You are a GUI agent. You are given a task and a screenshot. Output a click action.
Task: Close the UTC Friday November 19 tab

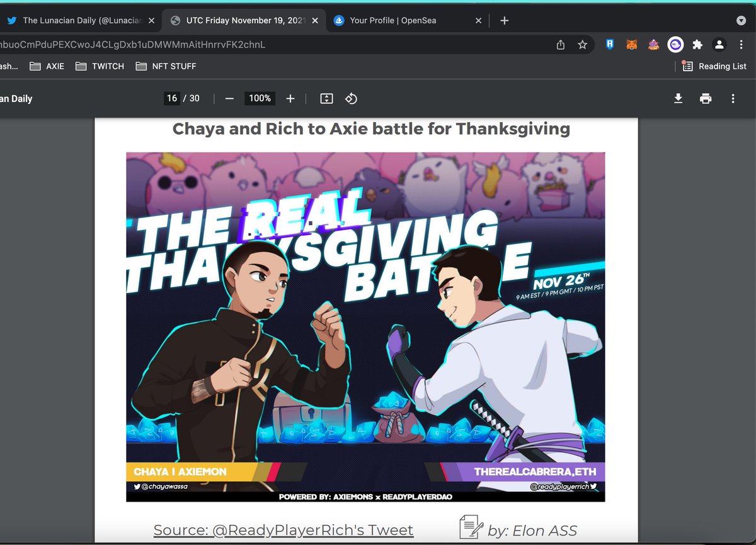click(x=315, y=21)
